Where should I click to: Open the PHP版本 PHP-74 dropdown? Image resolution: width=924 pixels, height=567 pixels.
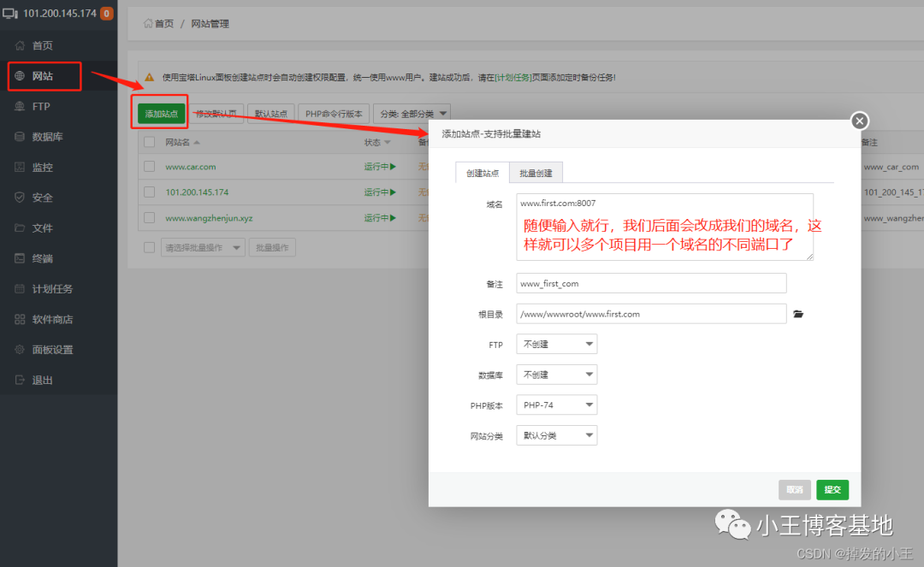point(557,405)
